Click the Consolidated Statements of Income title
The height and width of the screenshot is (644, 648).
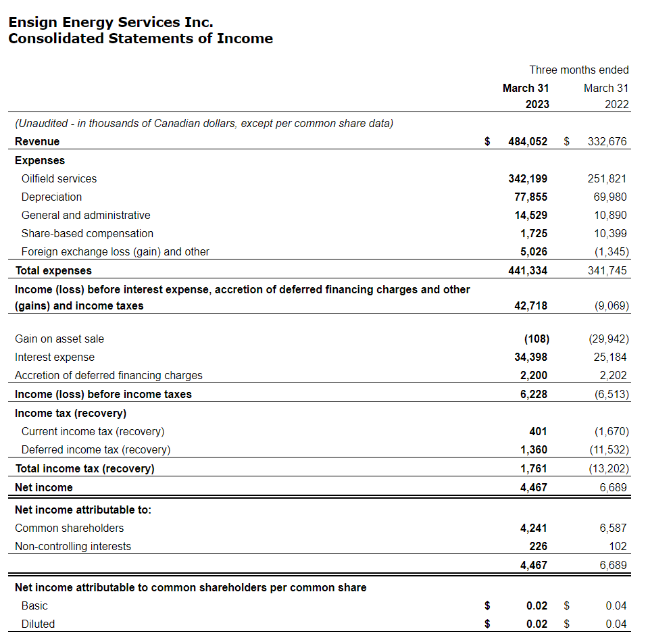pos(141,39)
